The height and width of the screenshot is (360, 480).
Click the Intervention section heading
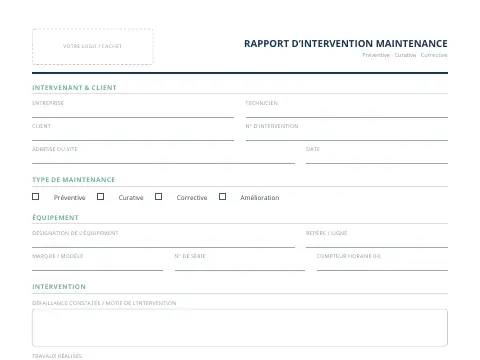[59, 287]
